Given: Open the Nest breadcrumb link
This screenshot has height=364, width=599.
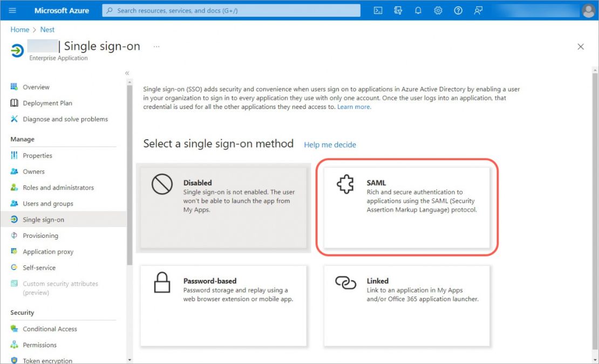Looking at the screenshot, I should (x=47, y=29).
